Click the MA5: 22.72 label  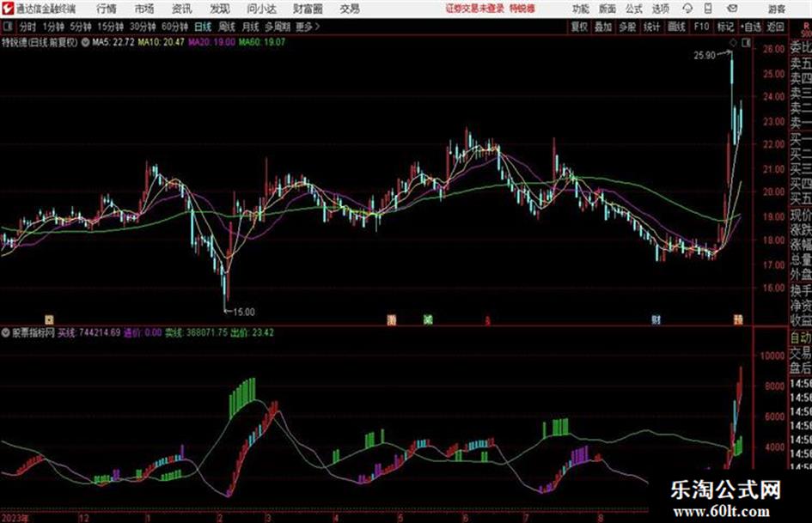[x=113, y=42]
